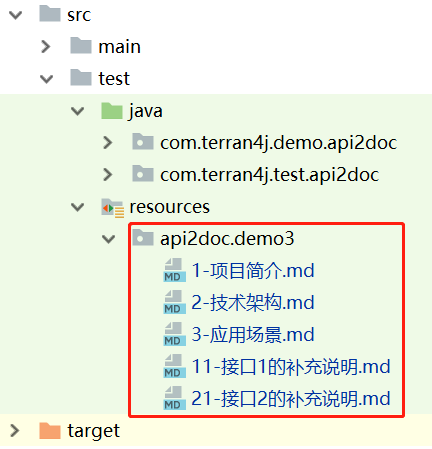432x449 pixels.
Task: Click the resources root folder icon
Action: click(x=113, y=207)
